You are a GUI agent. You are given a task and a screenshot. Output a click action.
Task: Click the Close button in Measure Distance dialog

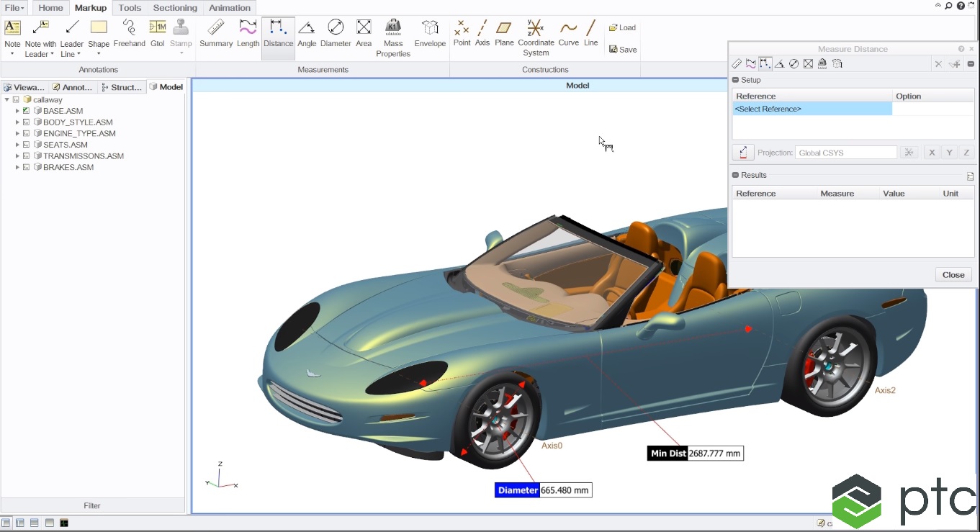pyautogui.click(x=953, y=274)
